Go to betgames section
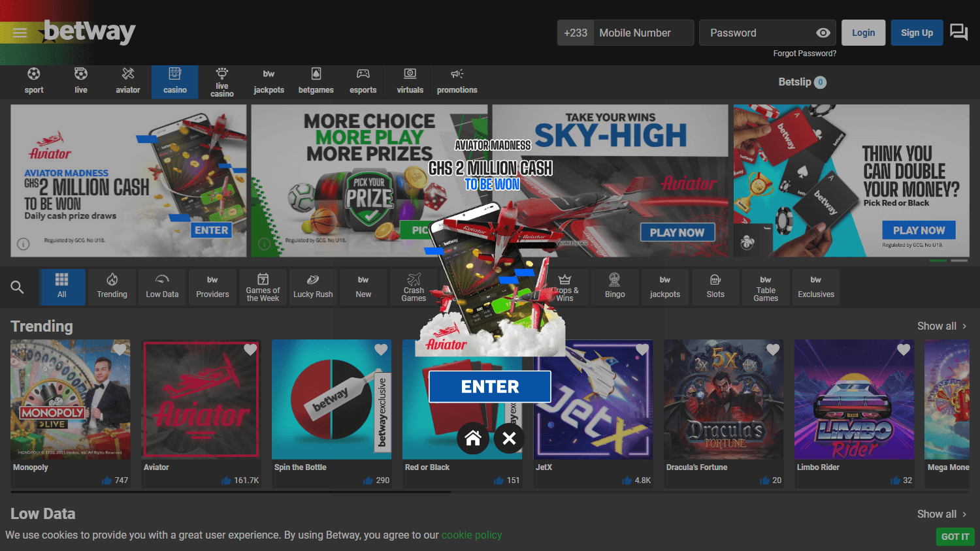980x551 pixels. click(316, 82)
